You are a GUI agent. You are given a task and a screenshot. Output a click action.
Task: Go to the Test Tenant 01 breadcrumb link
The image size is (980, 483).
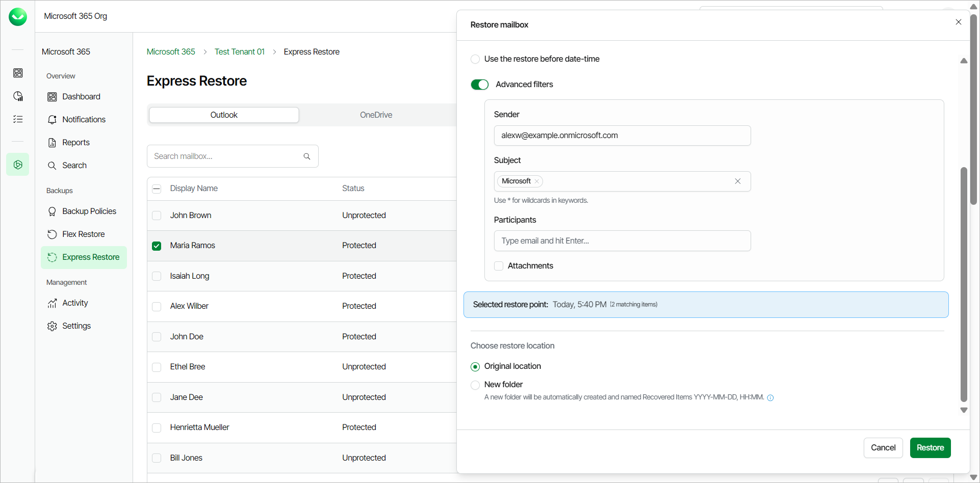pos(240,52)
